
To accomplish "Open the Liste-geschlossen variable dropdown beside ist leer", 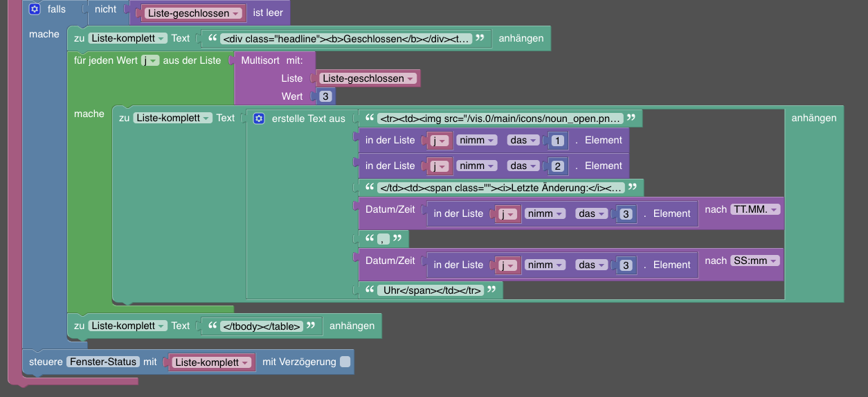I will [193, 13].
